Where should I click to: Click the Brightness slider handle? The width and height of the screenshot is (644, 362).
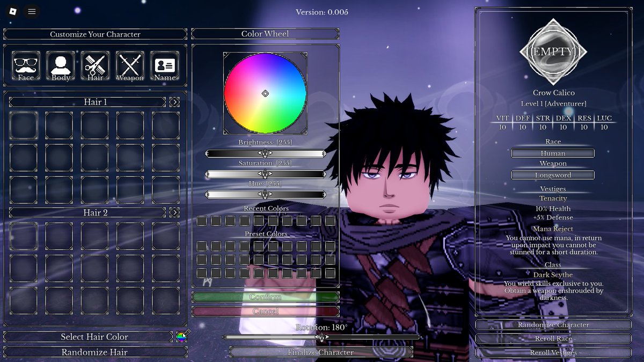tap(265, 153)
